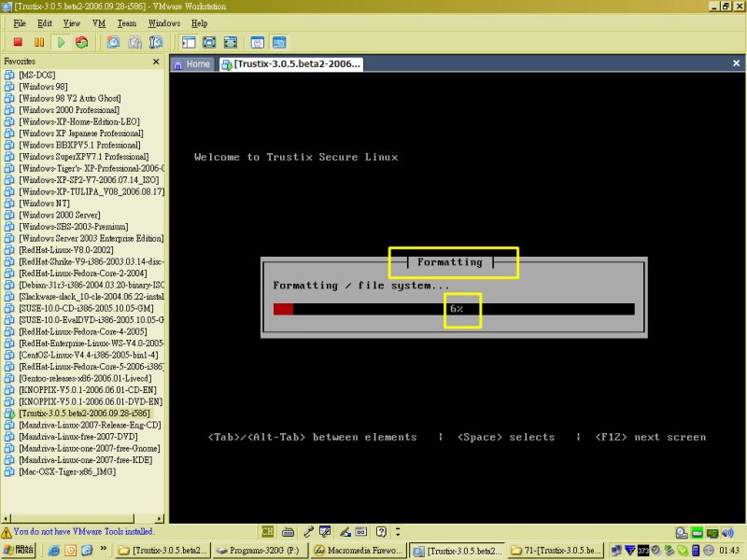Click Favorites horizontal scrollbar right arrow
Screen dimensions: 747x560
click(159, 518)
